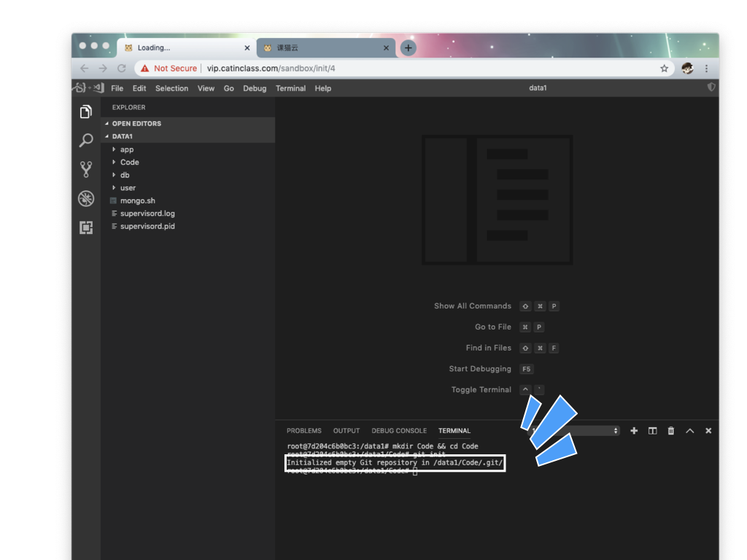Image resolution: width=747 pixels, height=560 pixels.
Task: Open the Debug menu
Action: click(255, 88)
